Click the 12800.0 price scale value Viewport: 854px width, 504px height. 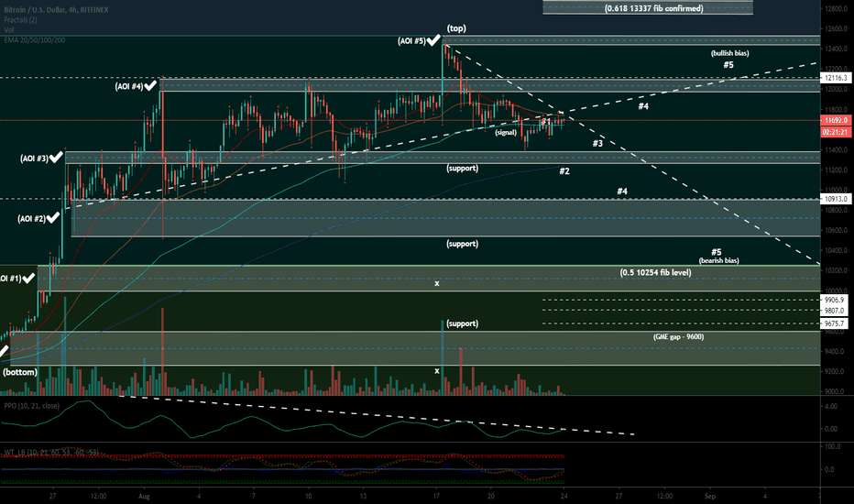click(x=835, y=9)
